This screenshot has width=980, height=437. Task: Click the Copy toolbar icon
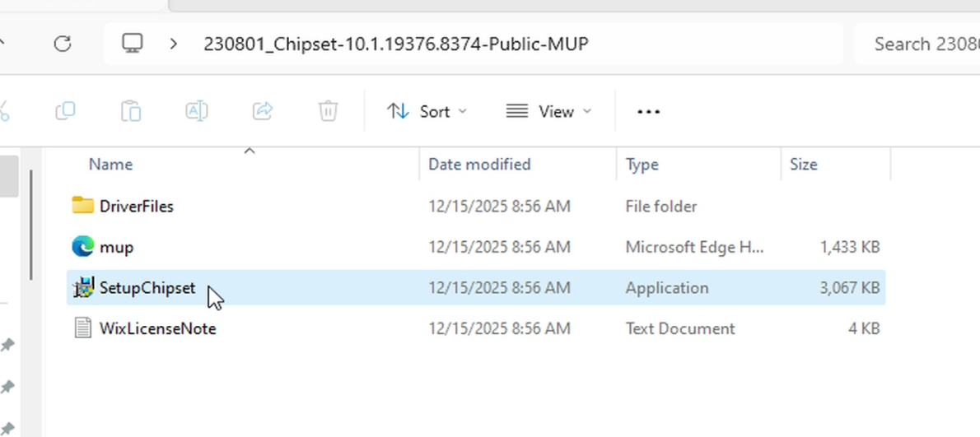point(65,111)
